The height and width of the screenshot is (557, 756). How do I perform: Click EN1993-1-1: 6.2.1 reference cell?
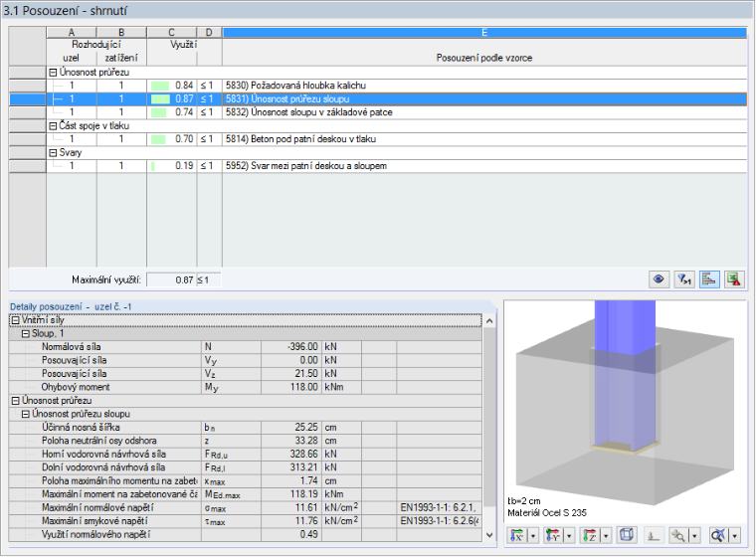[x=439, y=508]
